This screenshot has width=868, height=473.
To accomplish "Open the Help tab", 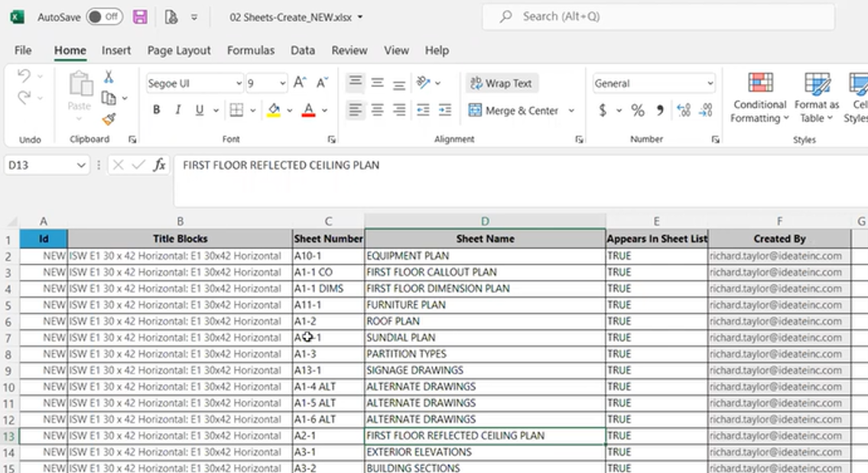I will coord(437,50).
